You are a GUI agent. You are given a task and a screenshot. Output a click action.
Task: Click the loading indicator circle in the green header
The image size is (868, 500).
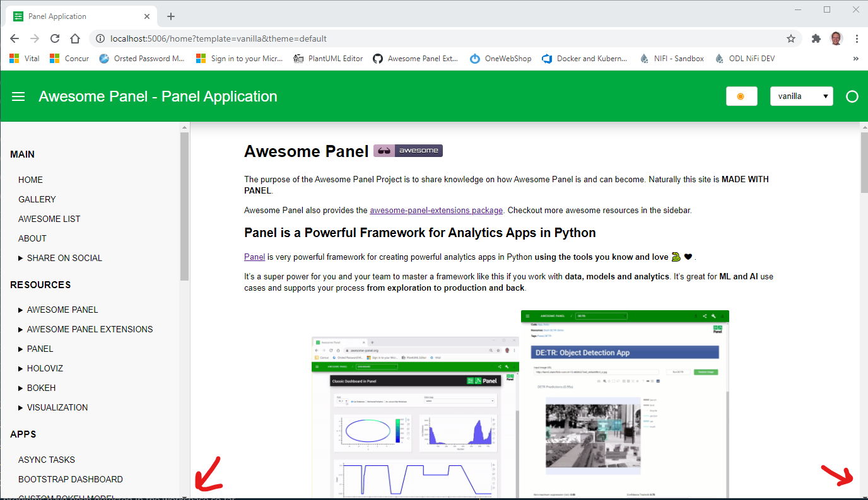tap(852, 96)
